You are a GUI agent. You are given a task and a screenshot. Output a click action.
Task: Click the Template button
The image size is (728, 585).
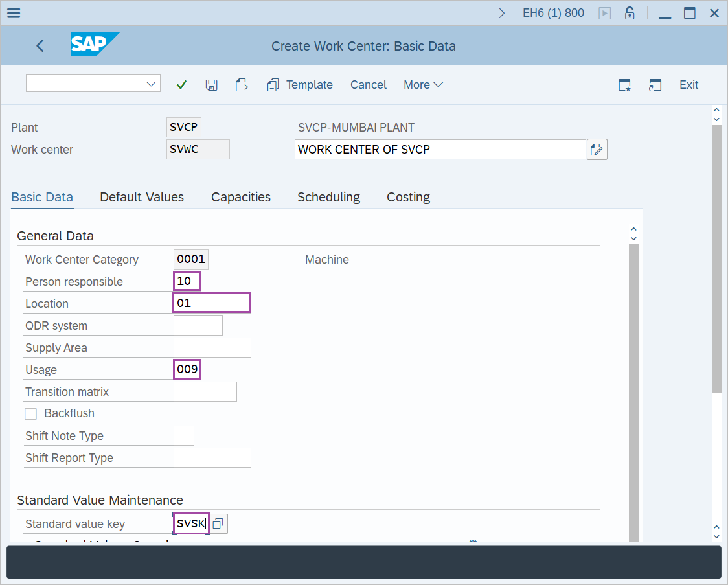[300, 85]
